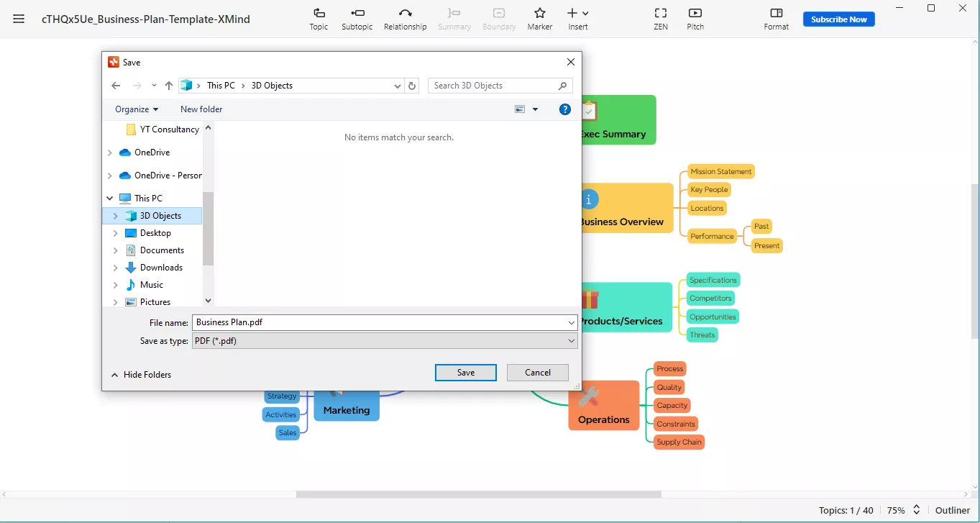Activate the Relationship tool
Viewport: 980px width, 523px height.
(405, 19)
